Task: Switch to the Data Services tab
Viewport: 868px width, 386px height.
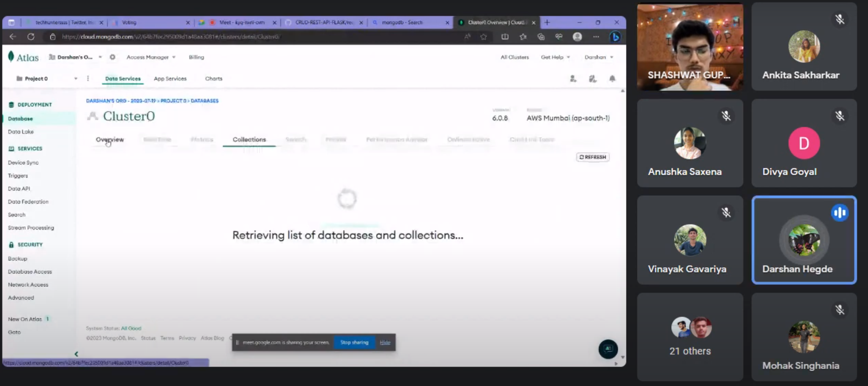Action: point(123,79)
